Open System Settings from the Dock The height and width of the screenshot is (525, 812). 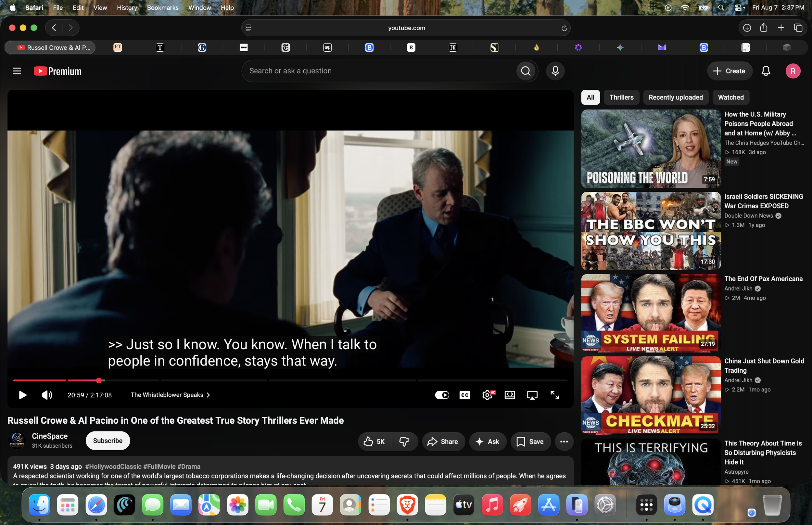(x=605, y=505)
